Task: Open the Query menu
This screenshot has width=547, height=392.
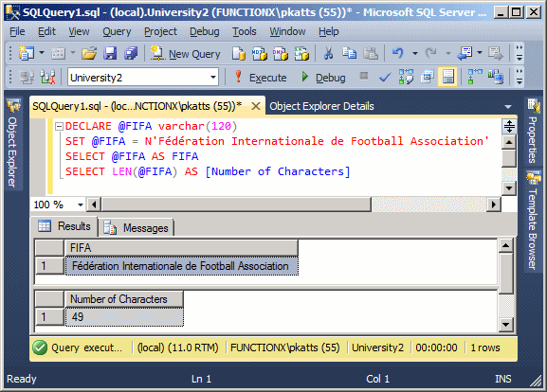Action: tap(117, 31)
